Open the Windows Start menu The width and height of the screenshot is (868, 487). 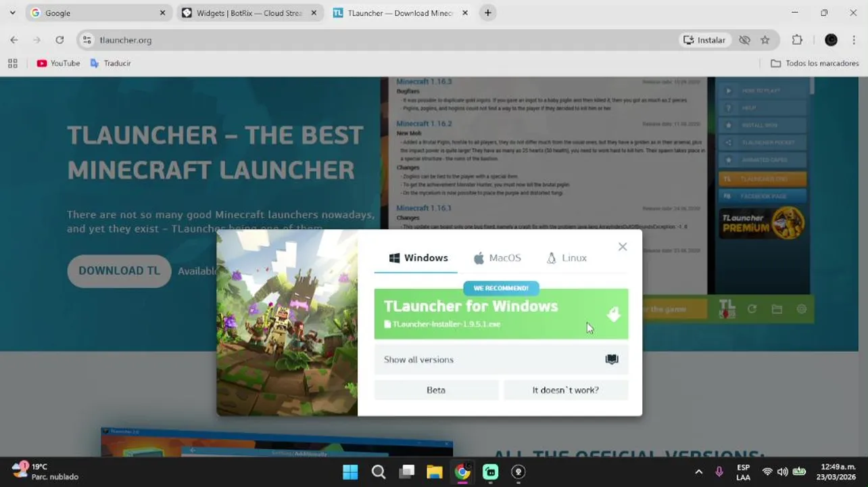click(350, 472)
